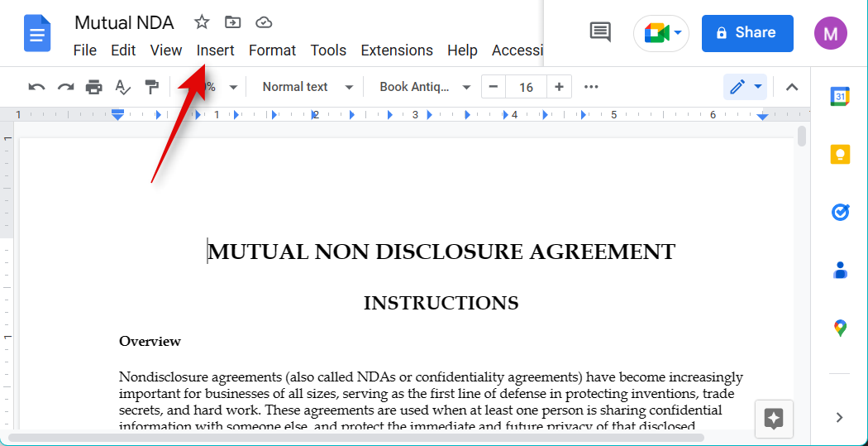
Task: Activate the paint format roller
Action: [x=151, y=87]
